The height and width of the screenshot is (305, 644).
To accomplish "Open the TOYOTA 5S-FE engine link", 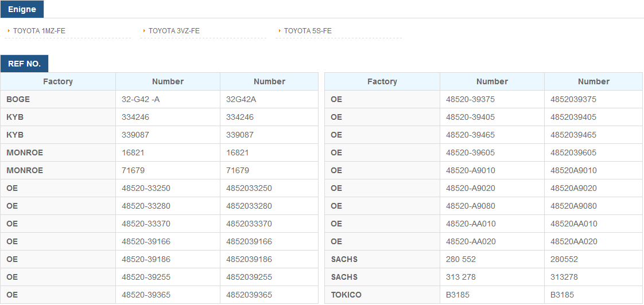I will (x=308, y=31).
